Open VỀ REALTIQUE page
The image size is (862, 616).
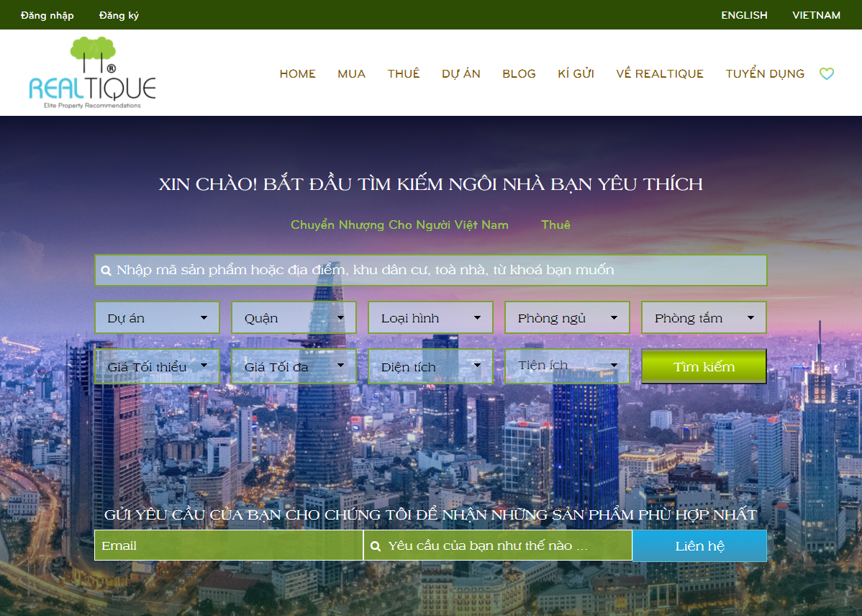point(660,73)
